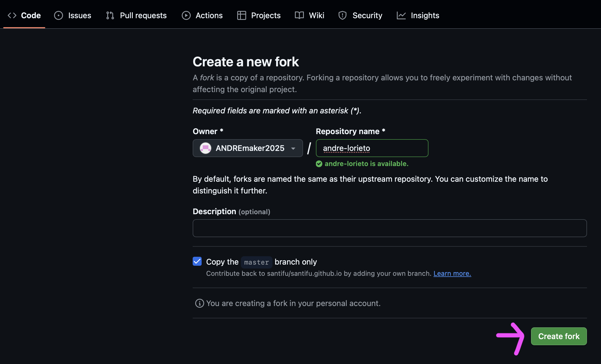Viewport: 601px width, 364px height.
Task: Click the info icon near personal account note
Action: coord(199,303)
